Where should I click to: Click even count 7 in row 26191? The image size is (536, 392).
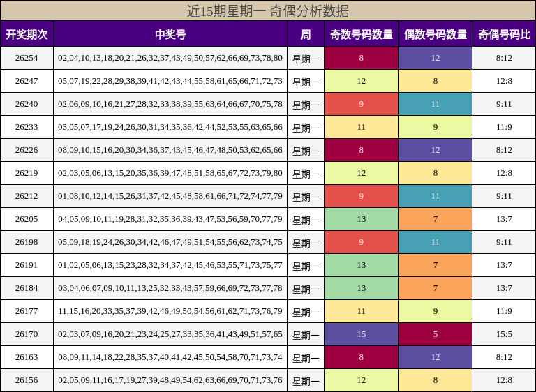pyautogui.click(x=435, y=265)
